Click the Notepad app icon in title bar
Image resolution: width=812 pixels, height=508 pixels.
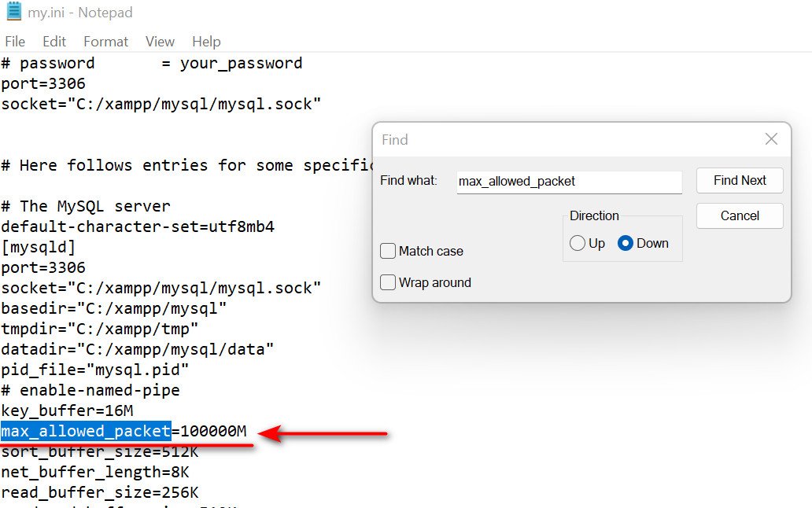pos(14,11)
